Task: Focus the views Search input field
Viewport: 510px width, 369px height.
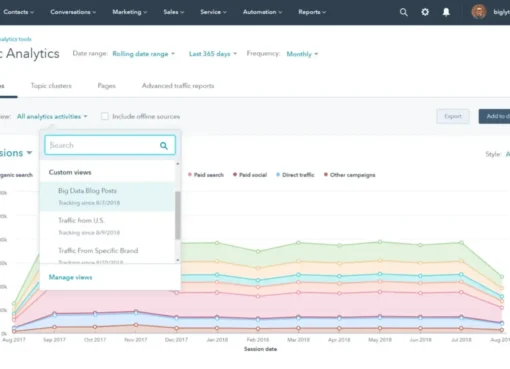Action: tap(110, 145)
